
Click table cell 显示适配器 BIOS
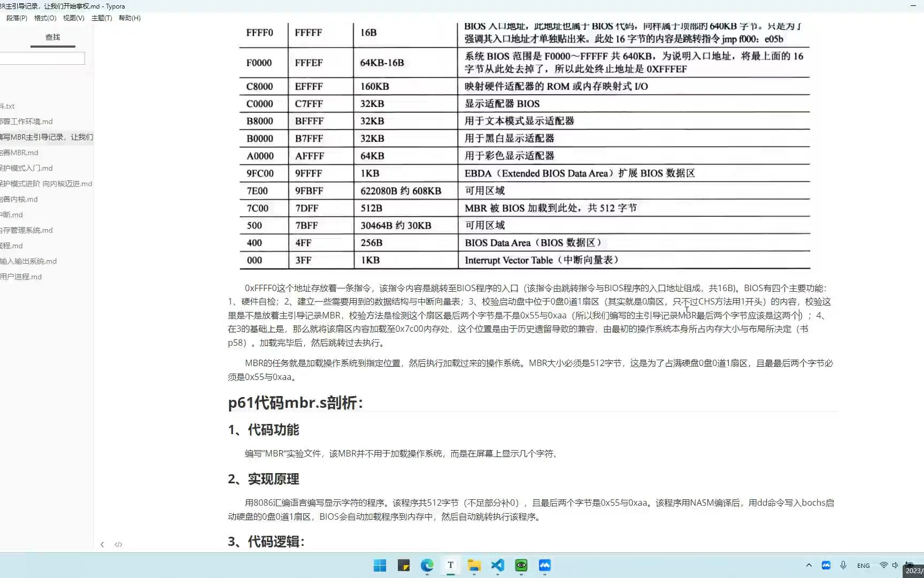[502, 104]
